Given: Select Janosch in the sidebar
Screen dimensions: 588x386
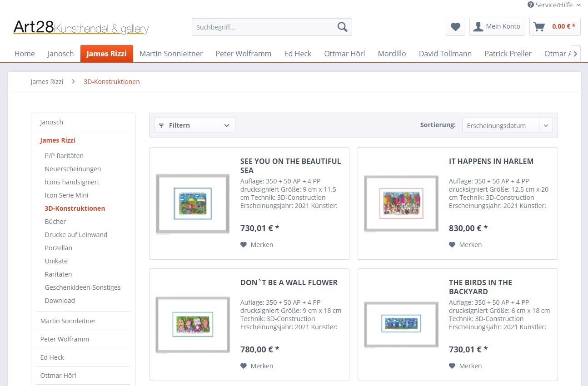Looking at the screenshot, I should click(83, 122).
